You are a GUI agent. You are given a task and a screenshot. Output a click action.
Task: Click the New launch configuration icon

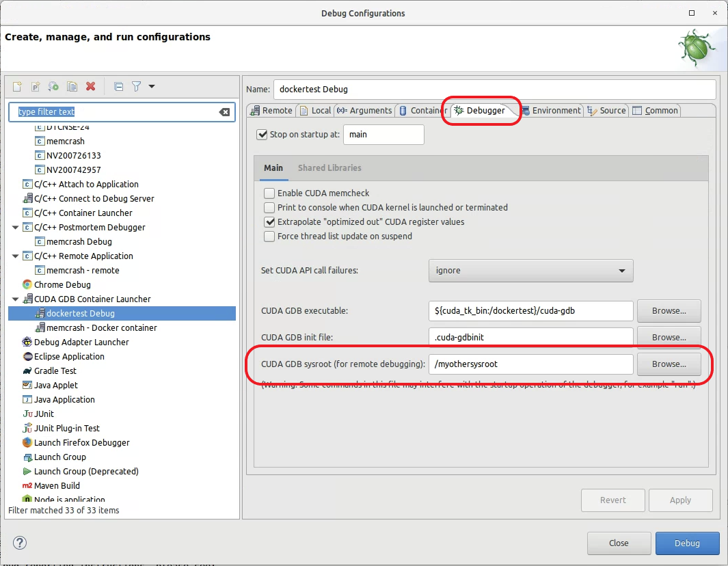pos(18,86)
